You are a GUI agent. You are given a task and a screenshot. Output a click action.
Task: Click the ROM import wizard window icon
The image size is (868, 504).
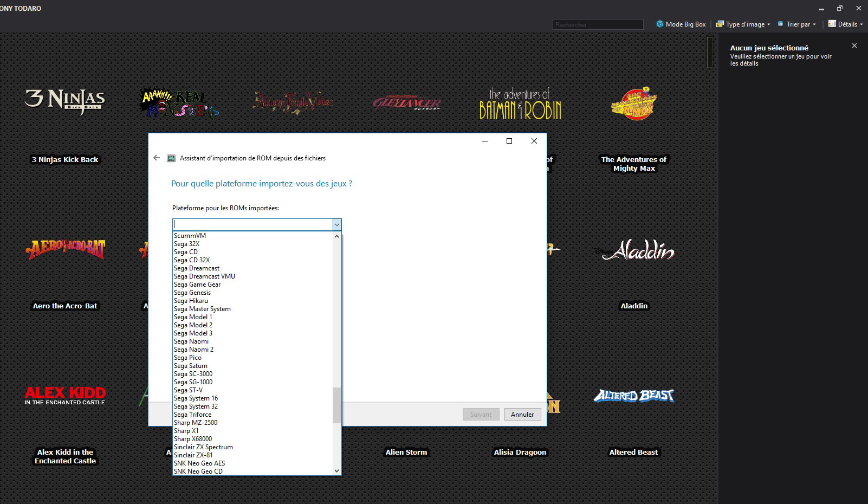[x=171, y=158]
